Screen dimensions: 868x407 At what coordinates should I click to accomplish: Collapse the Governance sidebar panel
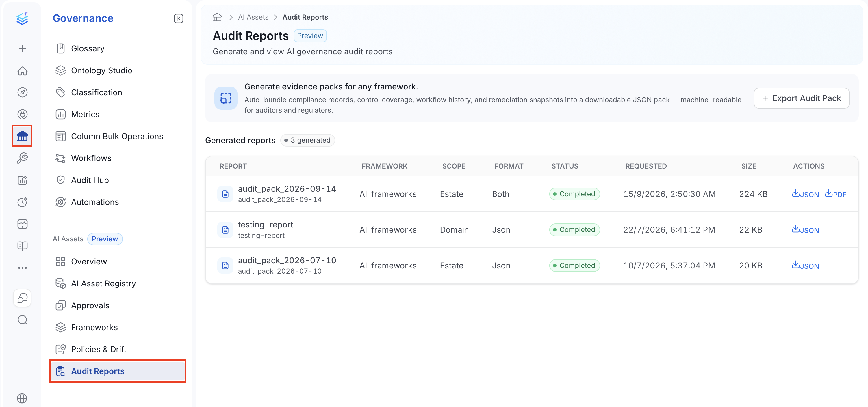tap(178, 18)
